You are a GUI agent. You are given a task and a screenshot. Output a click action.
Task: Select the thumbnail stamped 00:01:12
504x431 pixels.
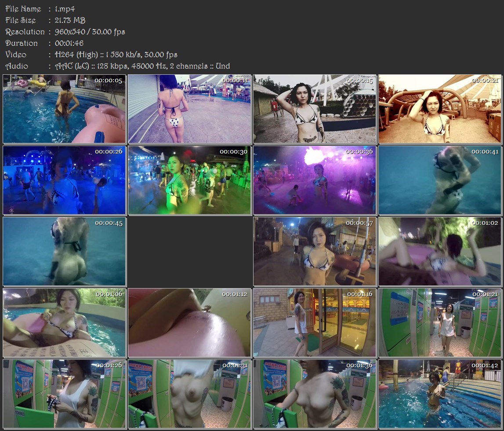click(190, 323)
